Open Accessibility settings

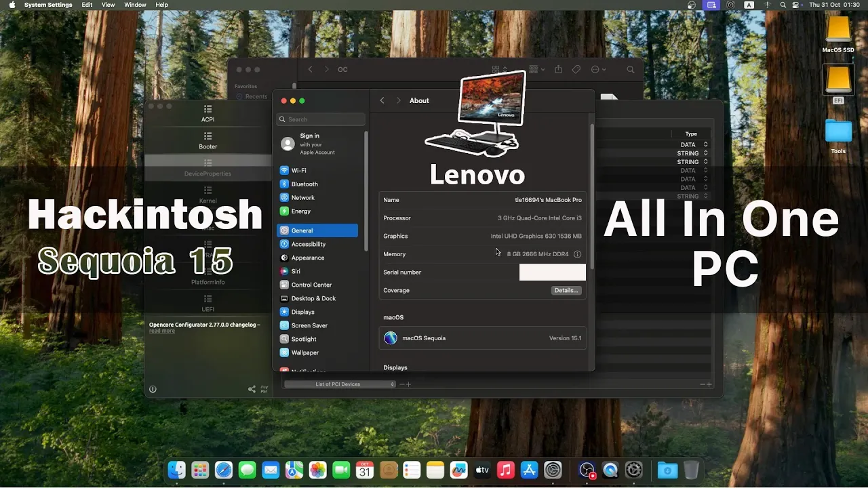(x=308, y=244)
